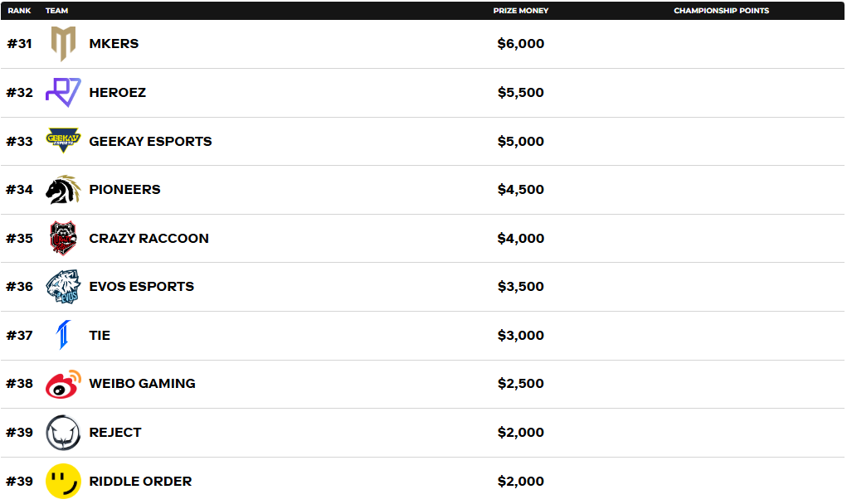
Task: Click the Championship Points column header
Action: [721, 11]
